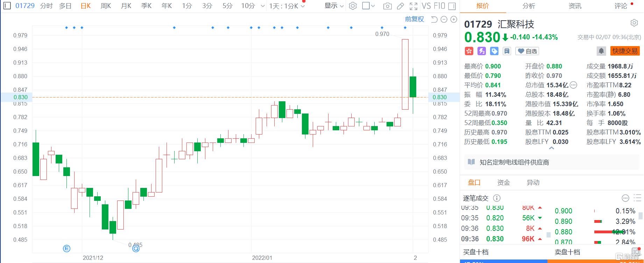This screenshot has width=644, height=263.
Task: Open tick trades list view icon
Action: click(x=637, y=198)
